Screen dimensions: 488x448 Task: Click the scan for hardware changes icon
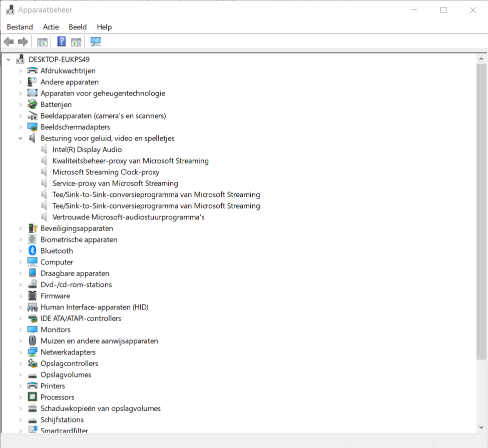(96, 41)
